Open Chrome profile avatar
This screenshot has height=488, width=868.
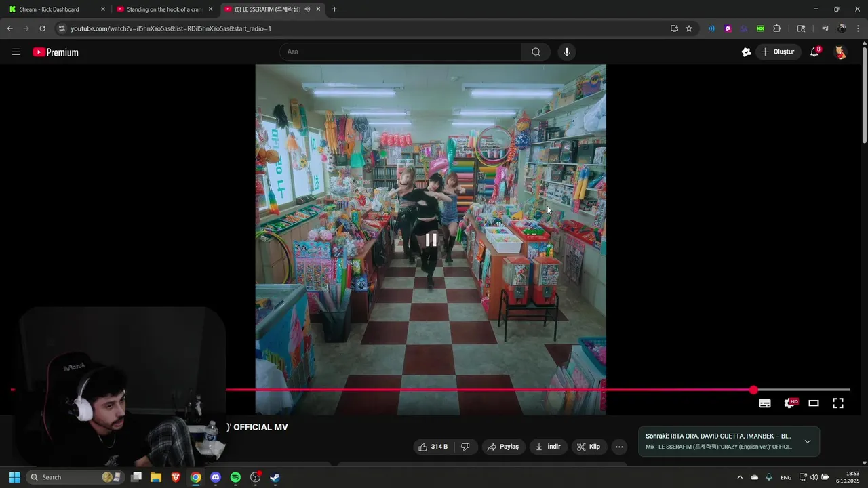tap(842, 28)
